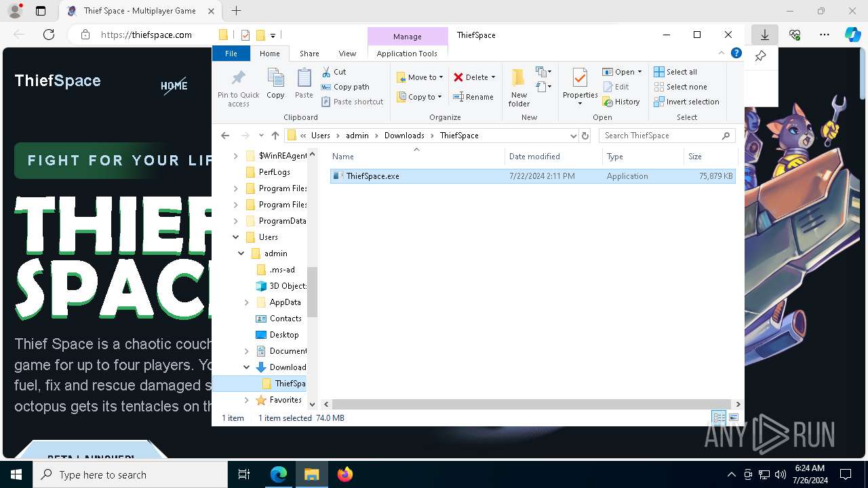Open the File menu tab
This screenshot has height=488, width=868.
231,54
